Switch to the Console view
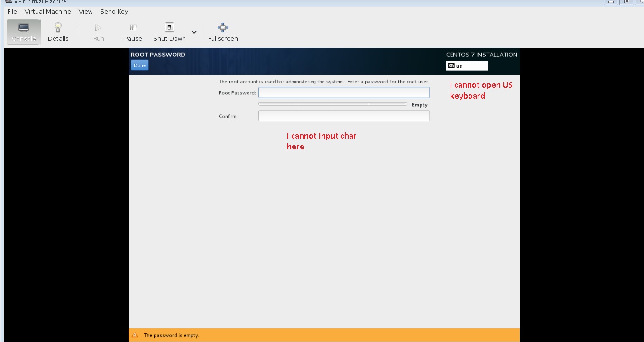 (x=24, y=32)
